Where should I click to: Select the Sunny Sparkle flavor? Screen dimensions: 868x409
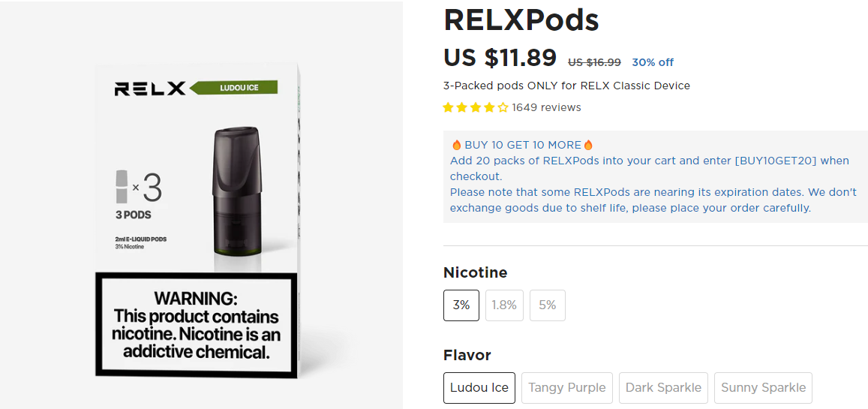763,388
